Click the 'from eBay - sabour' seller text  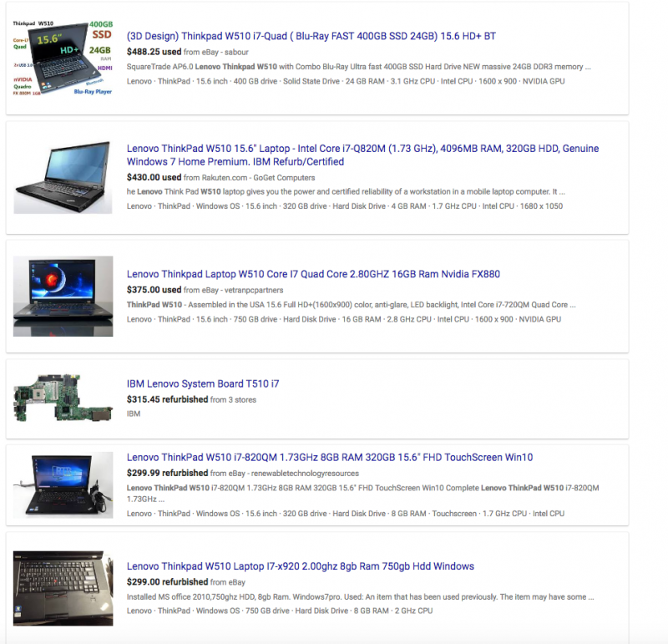[x=216, y=52]
